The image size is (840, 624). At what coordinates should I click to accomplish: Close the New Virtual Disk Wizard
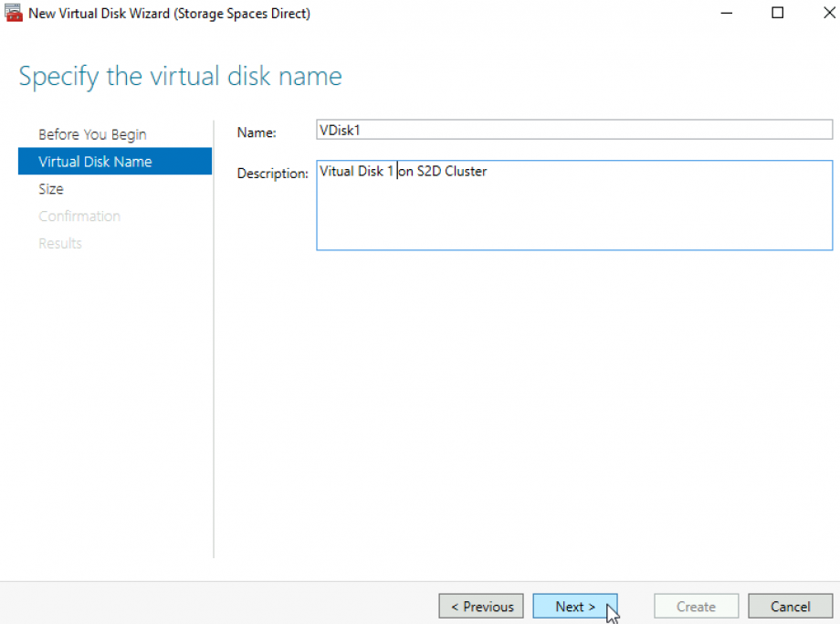click(828, 13)
